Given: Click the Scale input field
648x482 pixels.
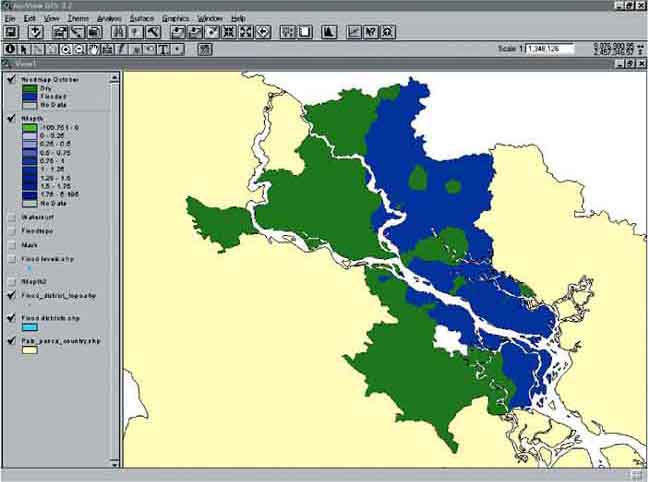Looking at the screenshot, I should [550, 48].
